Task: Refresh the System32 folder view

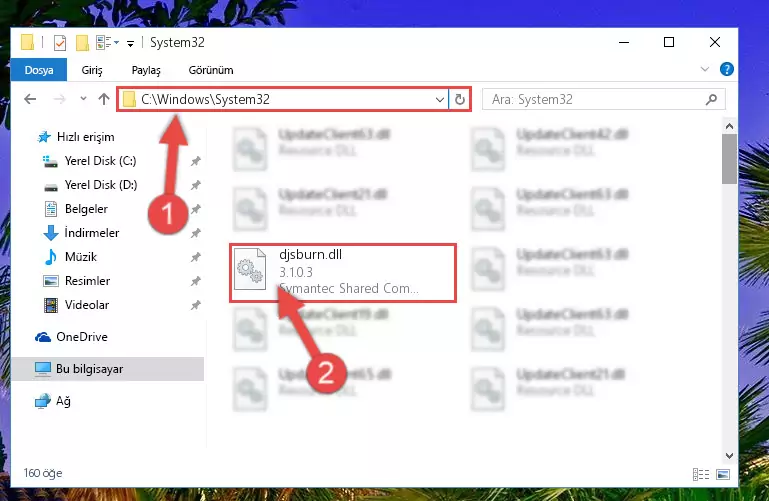Action: 460,100
